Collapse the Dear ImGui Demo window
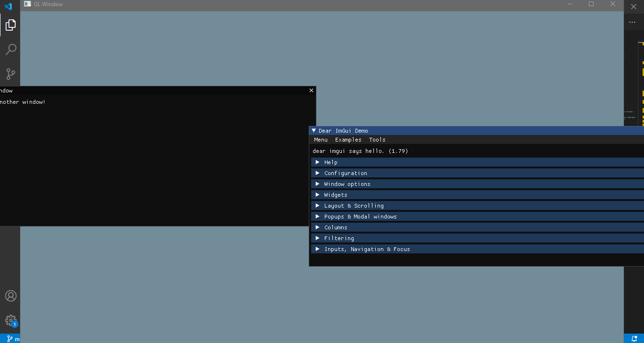This screenshot has width=644, height=343. click(314, 131)
